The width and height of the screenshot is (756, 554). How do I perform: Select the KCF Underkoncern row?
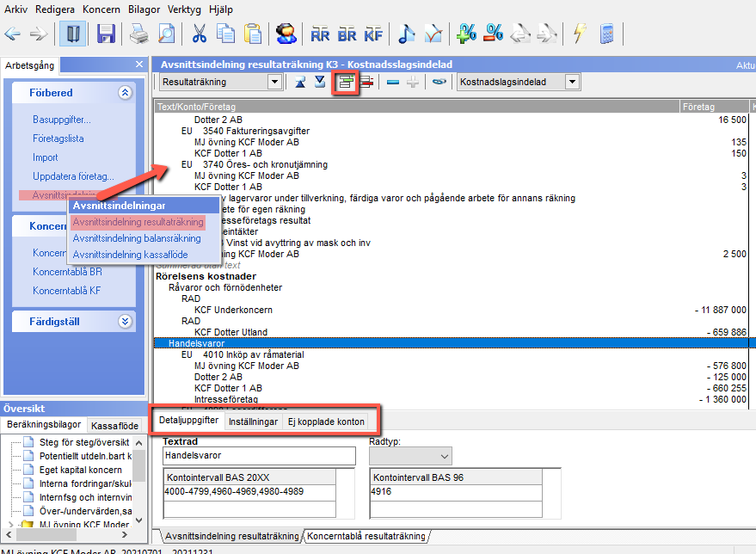coord(233,310)
